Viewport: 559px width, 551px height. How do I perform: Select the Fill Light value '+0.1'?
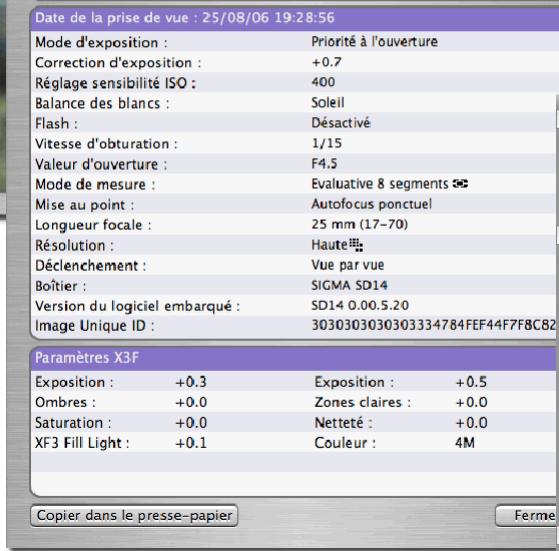(x=191, y=443)
